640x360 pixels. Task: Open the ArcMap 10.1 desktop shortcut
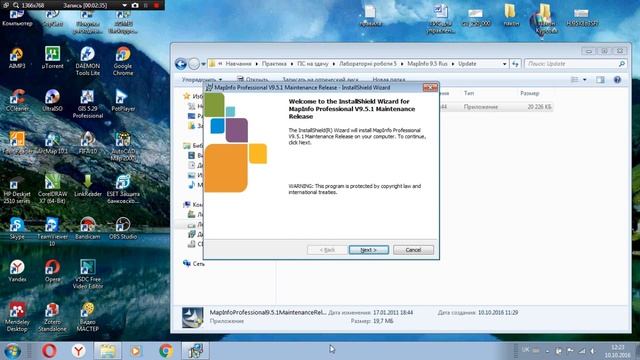click(x=53, y=143)
